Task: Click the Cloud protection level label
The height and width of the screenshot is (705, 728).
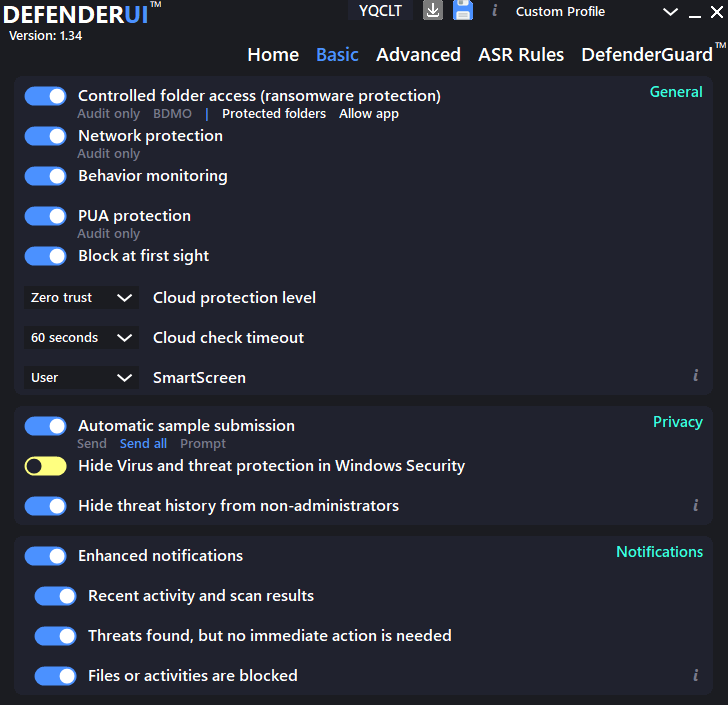Action: [x=234, y=298]
